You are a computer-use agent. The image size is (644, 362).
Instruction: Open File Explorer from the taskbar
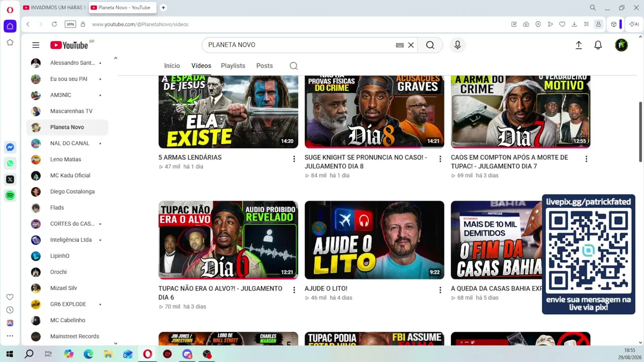tap(108, 354)
